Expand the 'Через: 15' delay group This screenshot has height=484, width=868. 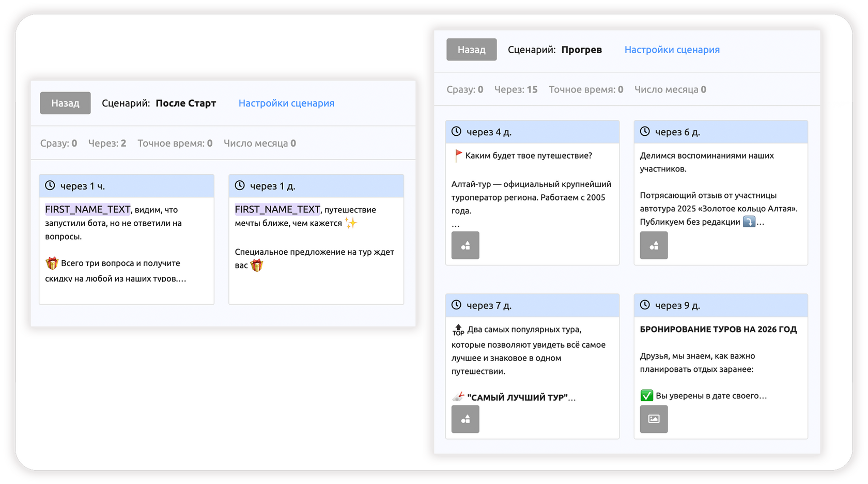pos(516,89)
